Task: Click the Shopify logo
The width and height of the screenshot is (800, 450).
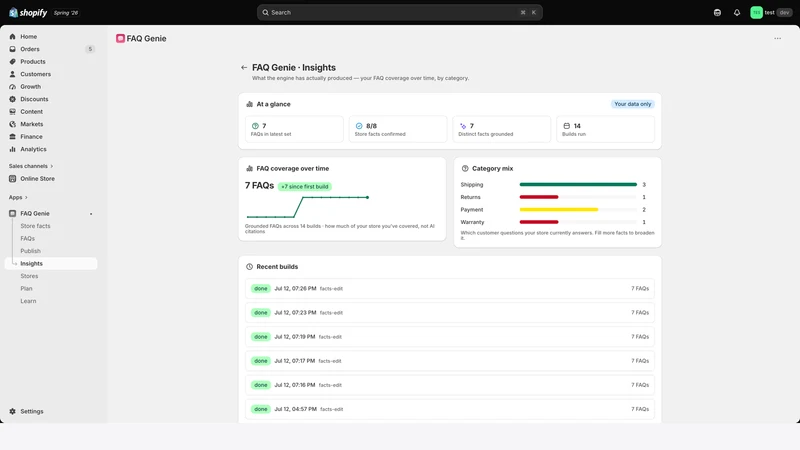Action: pos(28,13)
